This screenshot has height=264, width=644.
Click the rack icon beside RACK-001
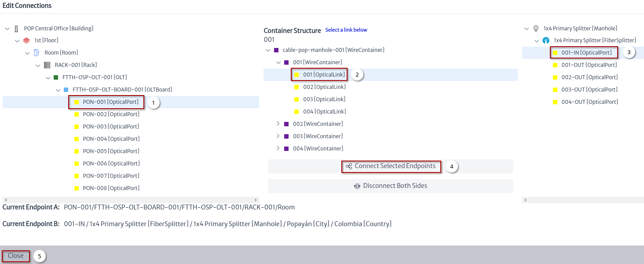click(47, 65)
